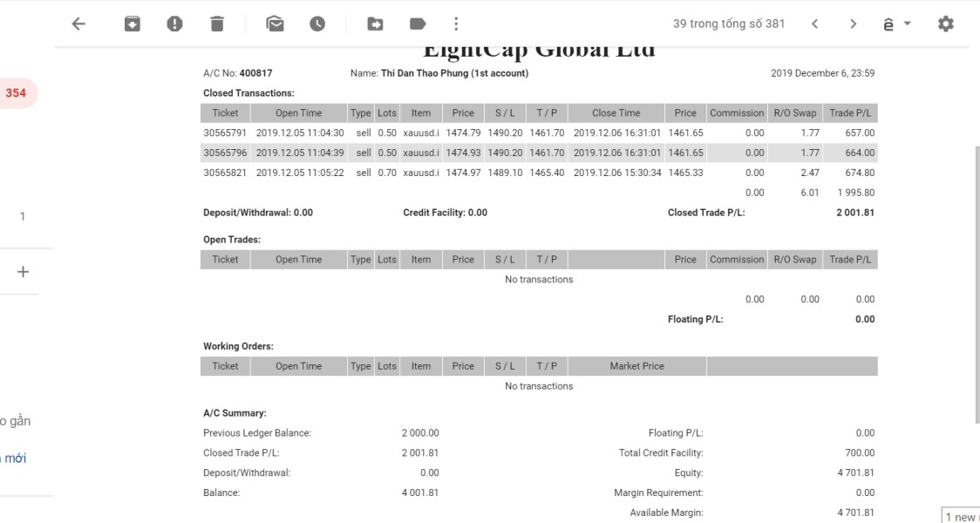Click the open price 1474.79
Screen dimensions: 980x523
pos(463,132)
